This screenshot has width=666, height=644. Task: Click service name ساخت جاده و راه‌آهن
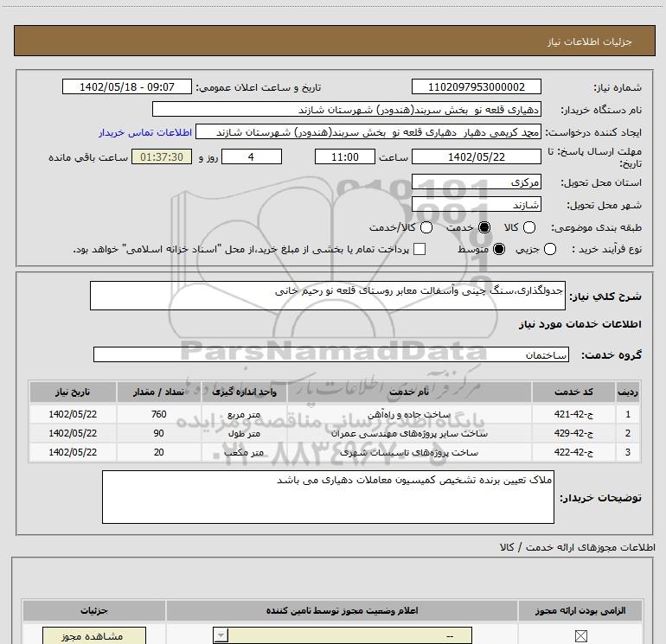409,414
